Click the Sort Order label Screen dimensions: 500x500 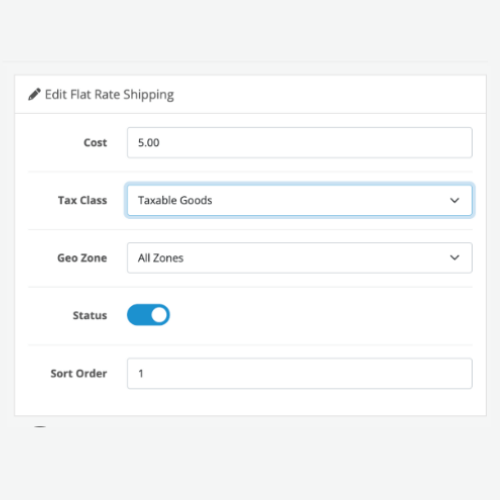click(x=79, y=373)
